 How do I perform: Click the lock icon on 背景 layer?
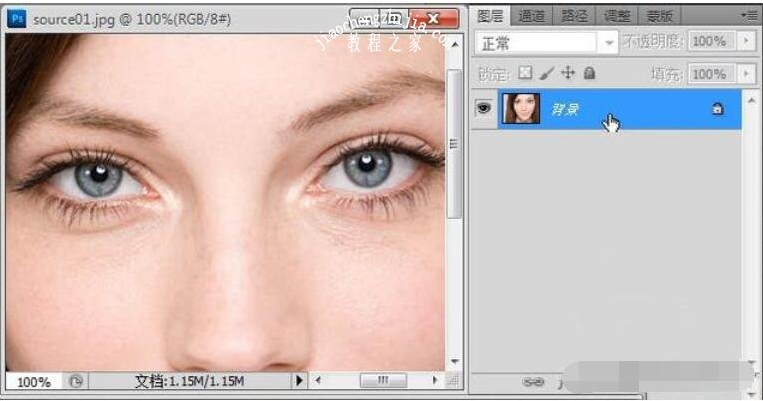click(x=717, y=109)
